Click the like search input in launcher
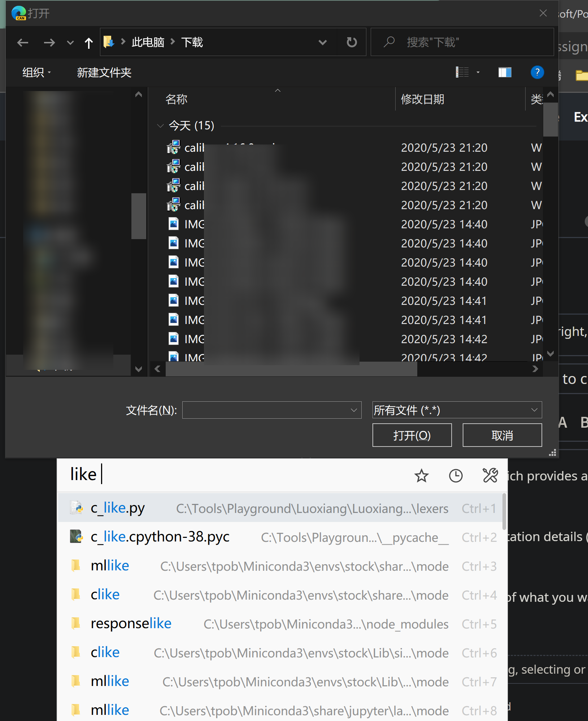 point(235,474)
